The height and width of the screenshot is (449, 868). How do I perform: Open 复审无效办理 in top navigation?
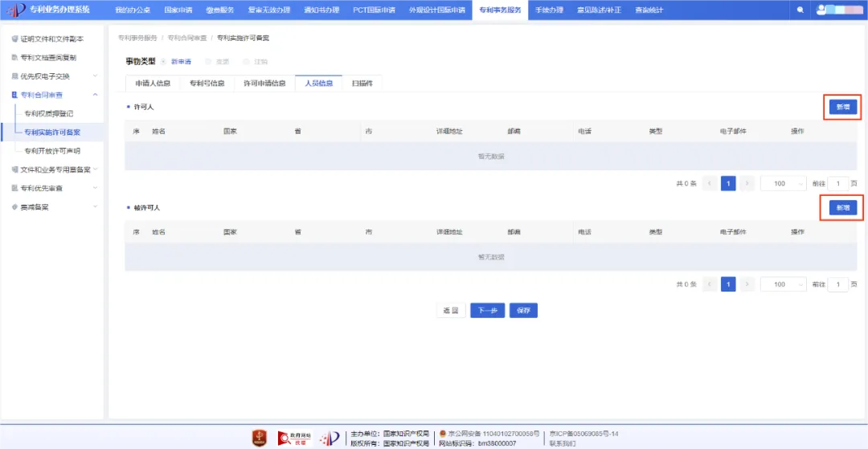click(x=269, y=10)
